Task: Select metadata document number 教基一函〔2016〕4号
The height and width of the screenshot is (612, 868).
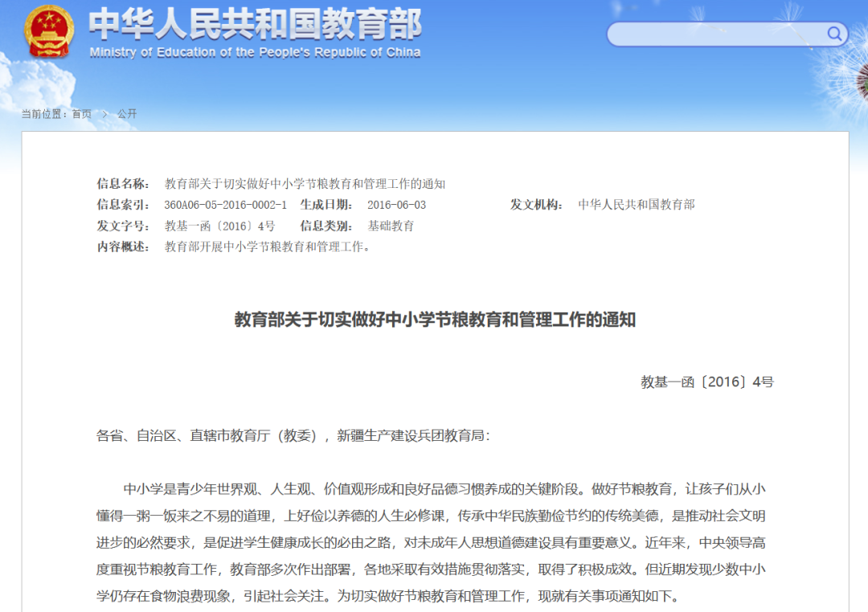Action: (x=219, y=226)
